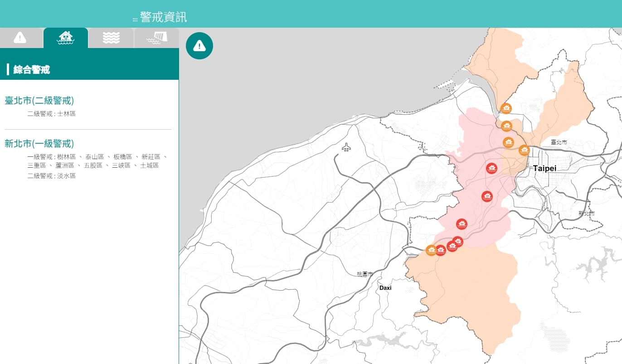This screenshot has width=622, height=364.
Task: Click the airplane airport icon on map
Action: (346, 147)
